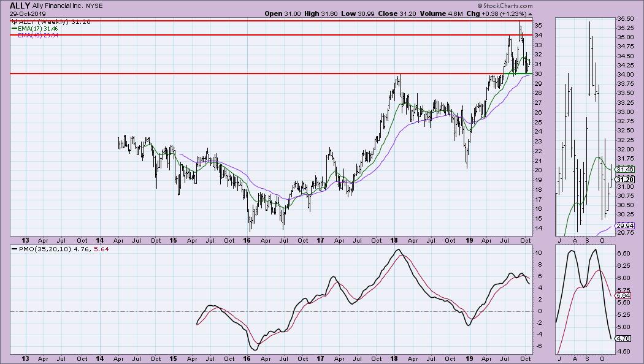The image size is (644, 364).
Task: Click the red horizontal line at price 34
Action: click(x=271, y=35)
